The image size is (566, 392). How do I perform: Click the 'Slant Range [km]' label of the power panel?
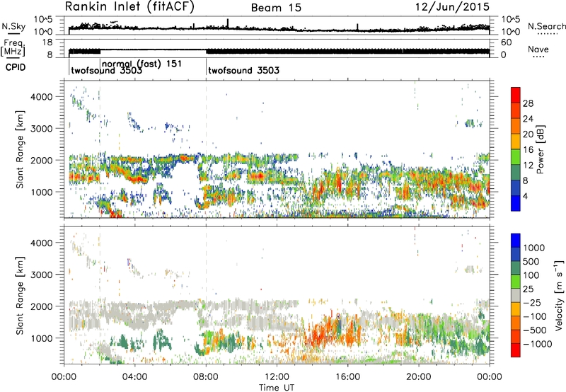coord(20,150)
